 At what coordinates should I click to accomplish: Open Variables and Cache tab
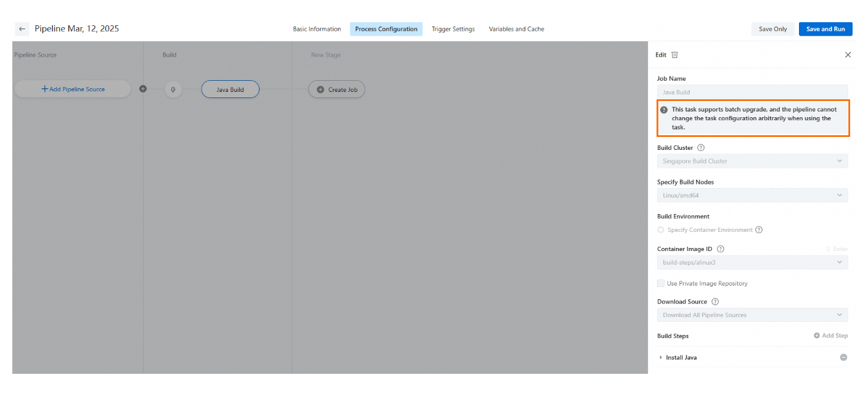[517, 29]
